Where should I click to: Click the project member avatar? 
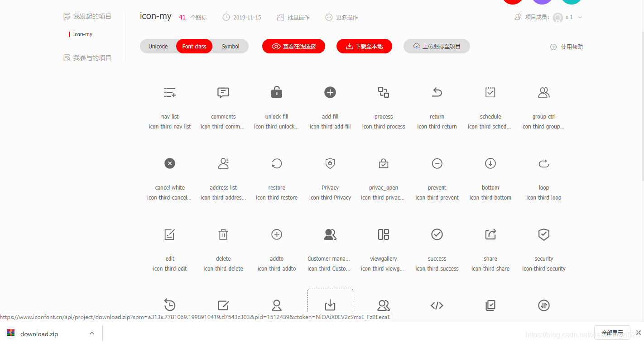point(558,17)
